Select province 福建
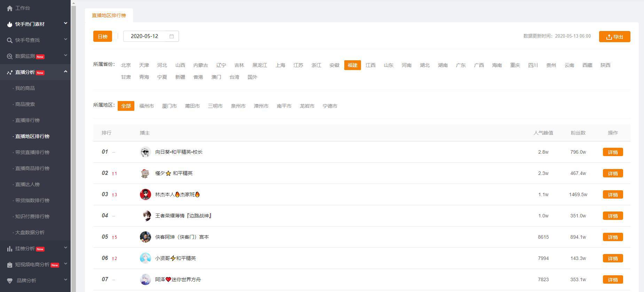Viewport: 644px width, 292px height. point(353,65)
